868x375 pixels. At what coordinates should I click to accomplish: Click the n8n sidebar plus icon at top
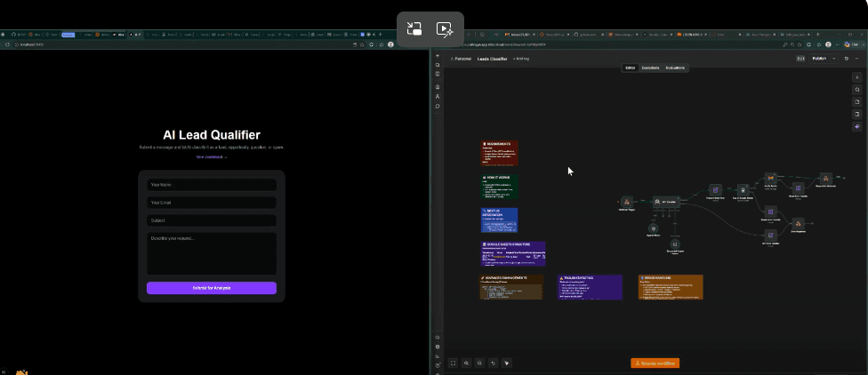tap(438, 56)
